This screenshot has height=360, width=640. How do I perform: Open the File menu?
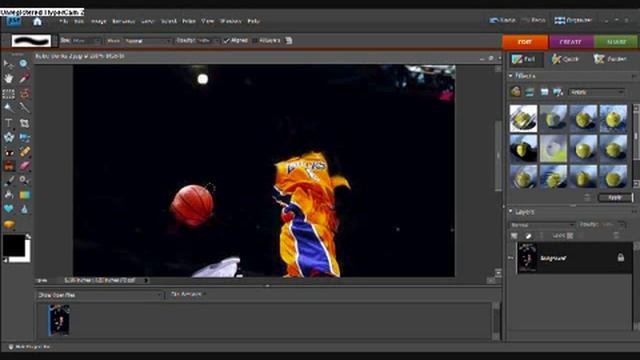click(64, 21)
